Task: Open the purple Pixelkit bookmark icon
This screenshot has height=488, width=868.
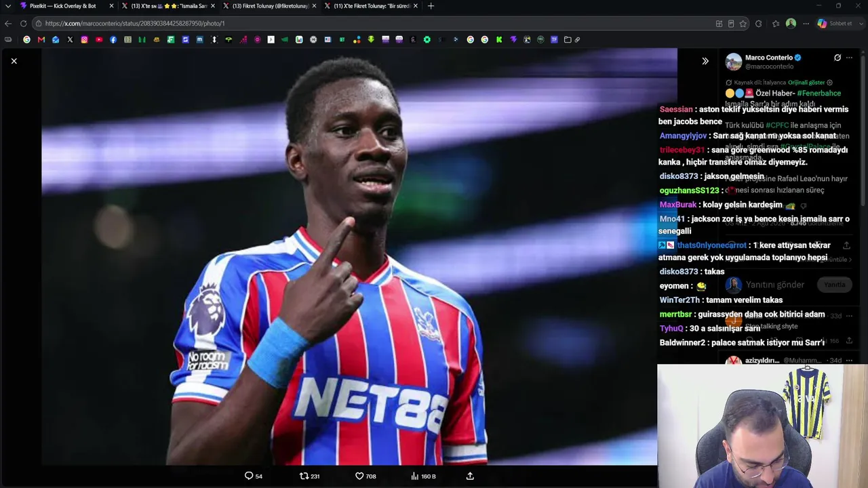Action: pos(513,39)
